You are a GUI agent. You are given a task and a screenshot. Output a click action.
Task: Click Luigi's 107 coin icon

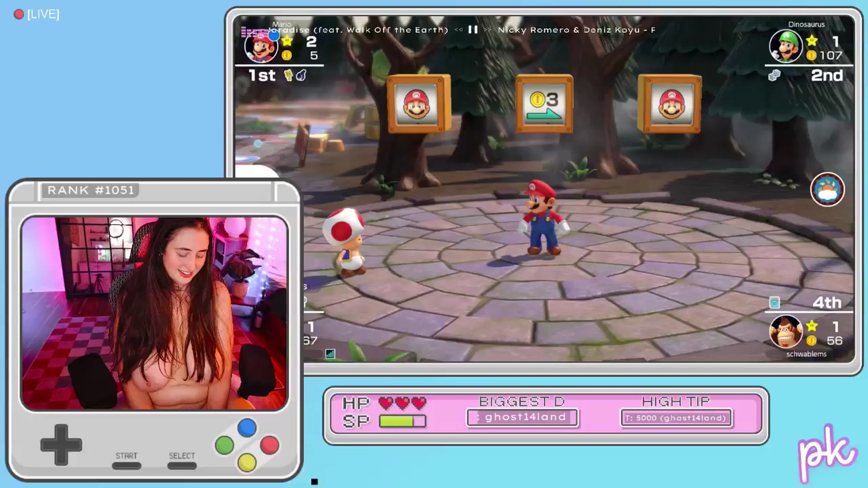(811, 55)
